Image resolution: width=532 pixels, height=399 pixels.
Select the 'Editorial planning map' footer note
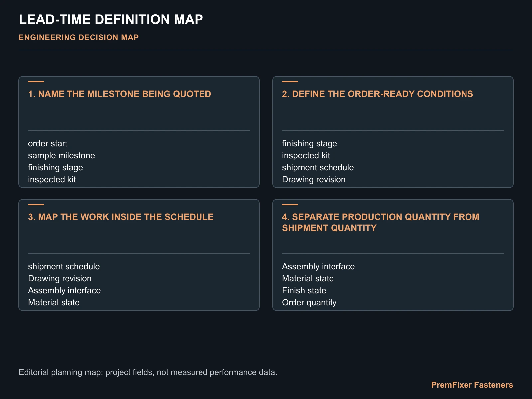(148, 372)
